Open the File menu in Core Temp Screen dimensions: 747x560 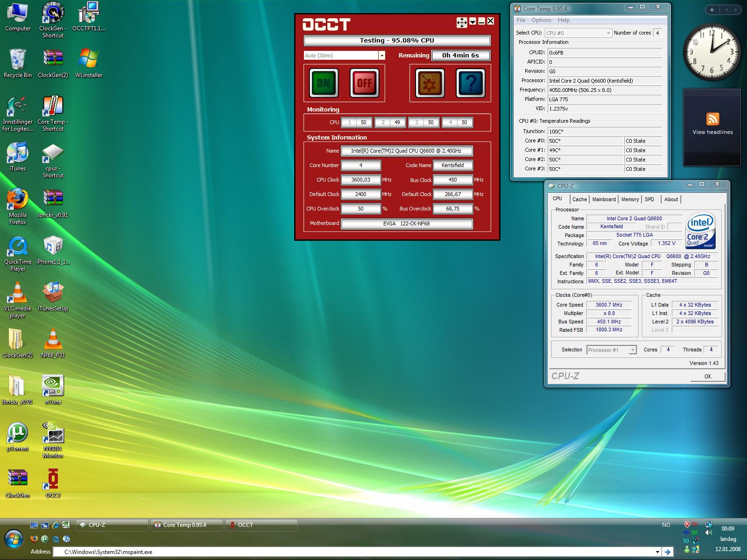521,20
